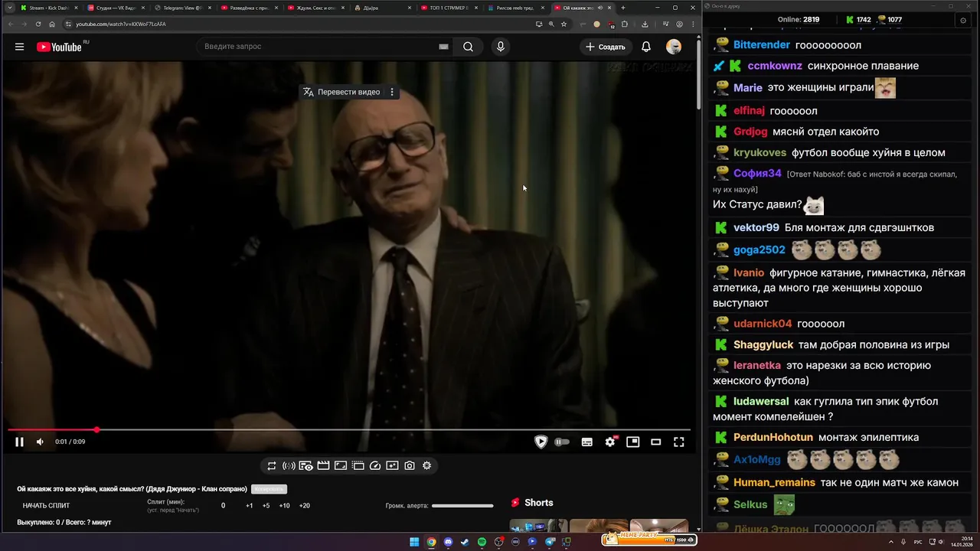Click the Копировать button next to video title

point(269,489)
